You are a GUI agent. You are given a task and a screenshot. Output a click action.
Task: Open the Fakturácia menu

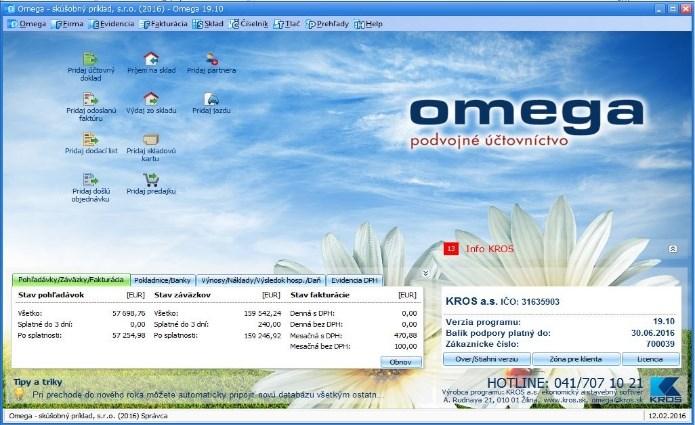164,24
